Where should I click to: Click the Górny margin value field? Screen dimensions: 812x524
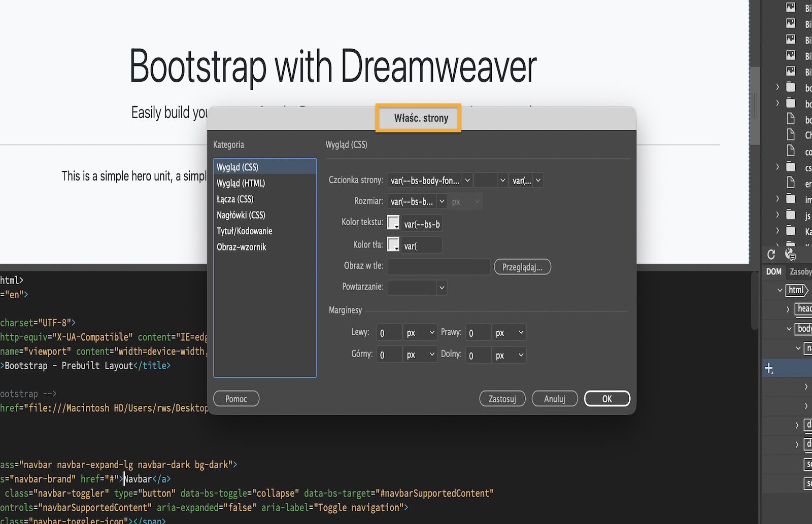click(x=389, y=355)
